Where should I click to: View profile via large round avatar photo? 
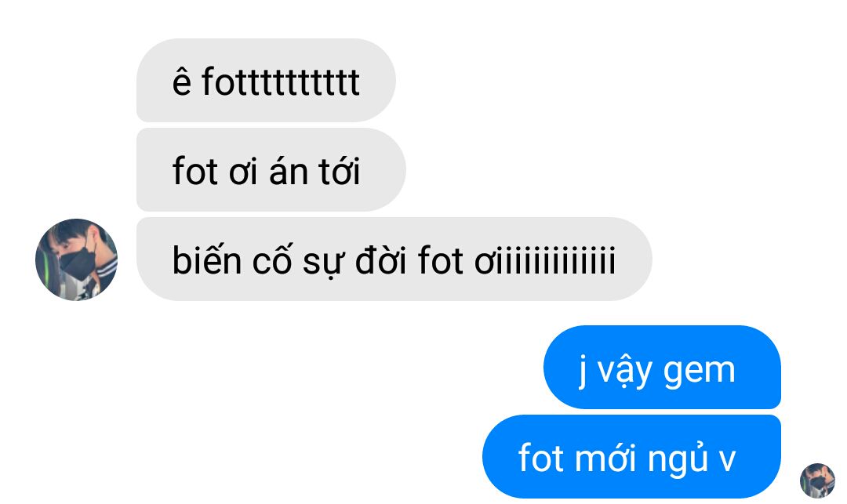(76, 259)
